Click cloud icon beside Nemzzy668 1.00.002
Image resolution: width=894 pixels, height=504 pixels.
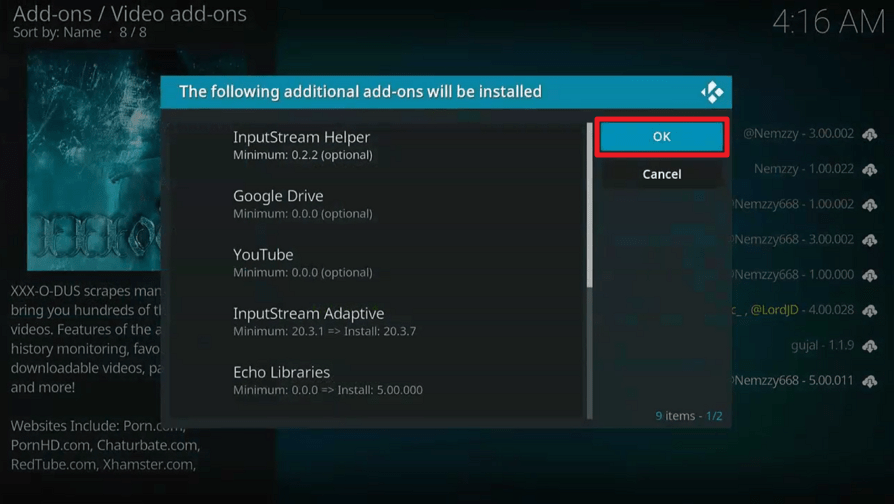[869, 205]
